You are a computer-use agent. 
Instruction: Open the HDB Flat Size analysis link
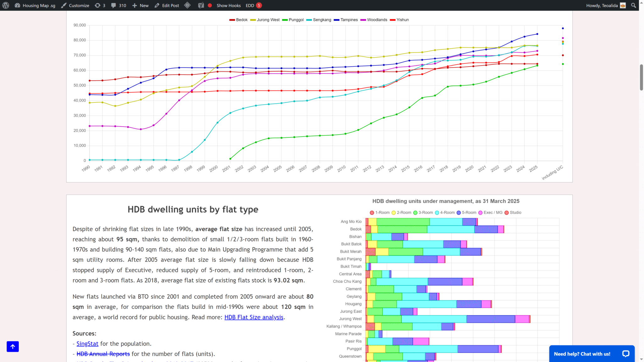254,317
